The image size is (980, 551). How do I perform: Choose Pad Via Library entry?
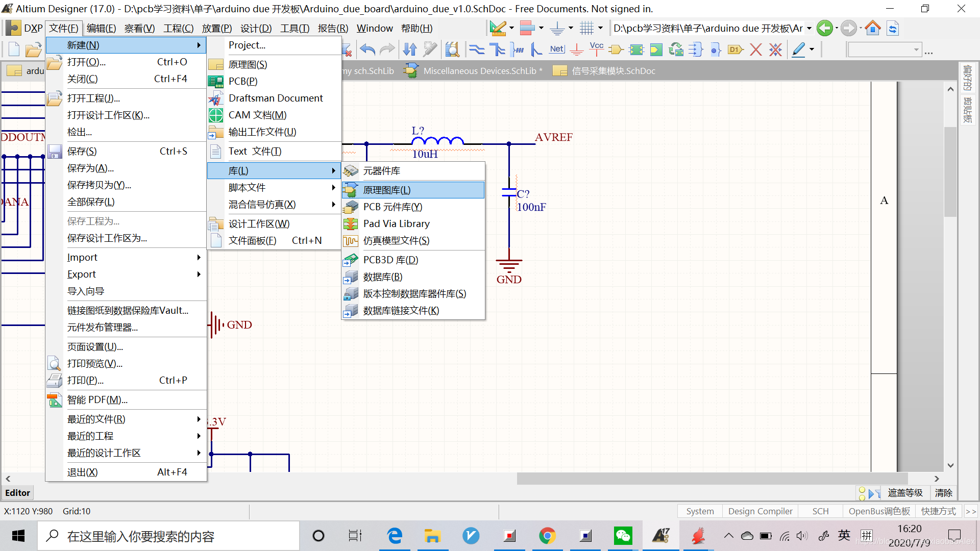point(413,223)
